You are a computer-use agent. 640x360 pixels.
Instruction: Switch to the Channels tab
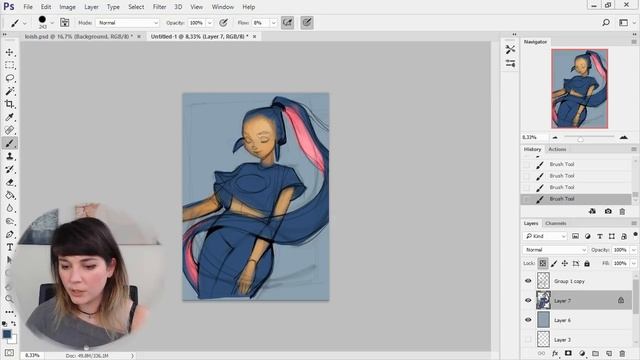[x=556, y=223]
